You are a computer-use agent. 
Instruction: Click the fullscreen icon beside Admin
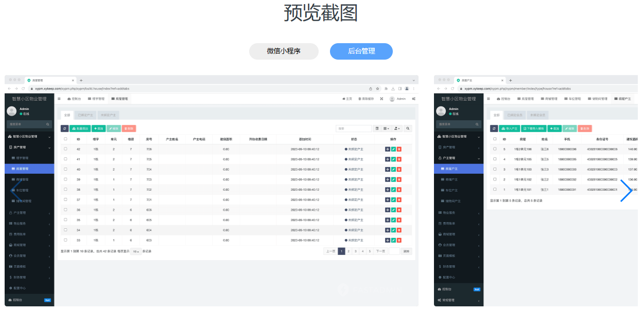click(x=381, y=98)
